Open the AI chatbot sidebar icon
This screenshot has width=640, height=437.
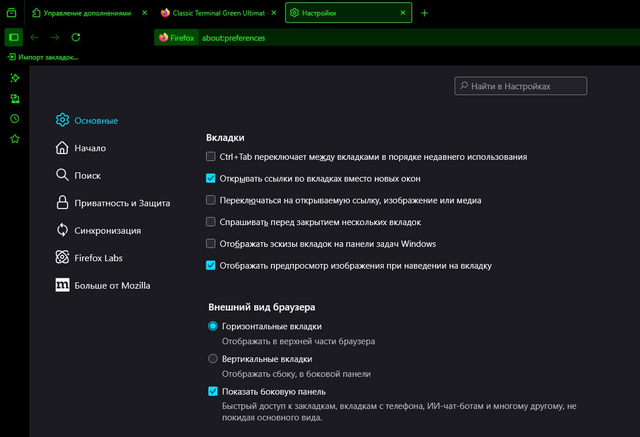[x=15, y=78]
